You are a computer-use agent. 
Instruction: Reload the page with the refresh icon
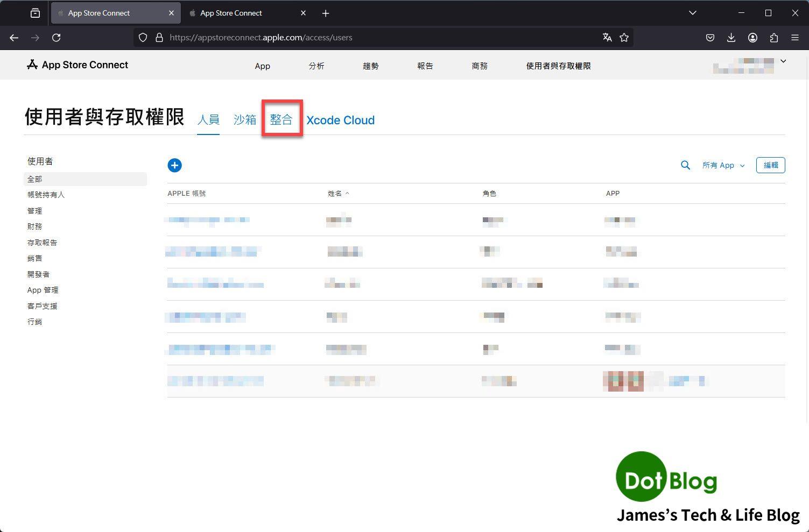[56, 38]
